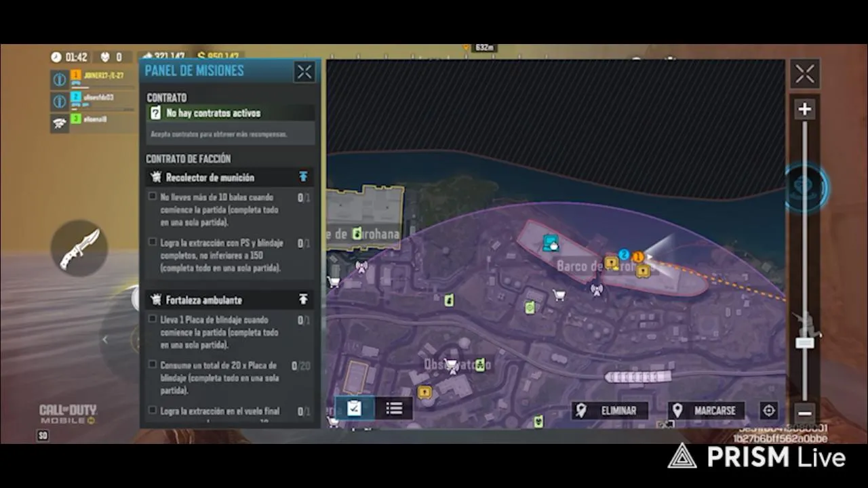This screenshot has height=488, width=868.
Task: Select the white train on the tracks
Action: pyautogui.click(x=637, y=376)
